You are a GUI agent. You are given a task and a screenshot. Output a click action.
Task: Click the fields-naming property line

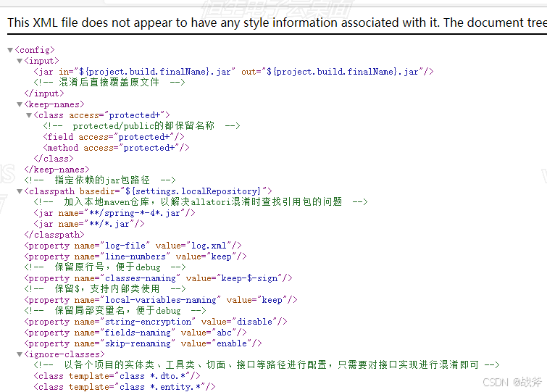[x=135, y=333]
